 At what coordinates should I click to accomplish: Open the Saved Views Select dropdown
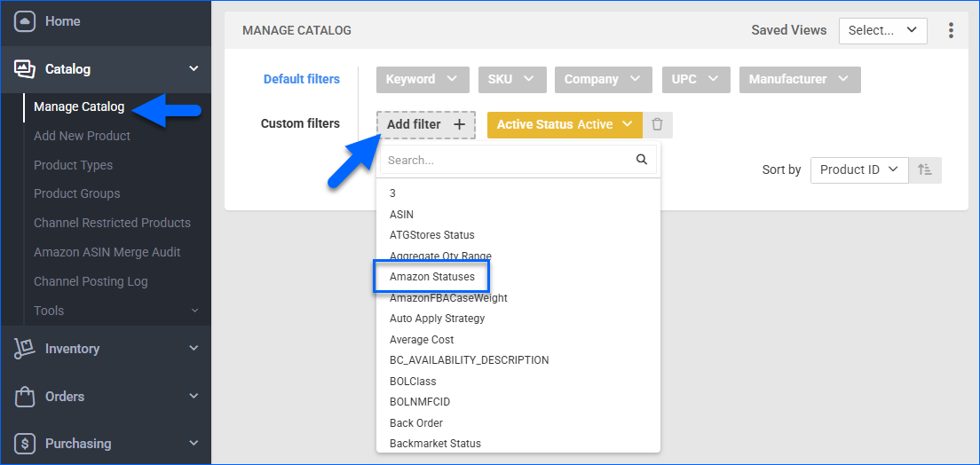coord(882,30)
